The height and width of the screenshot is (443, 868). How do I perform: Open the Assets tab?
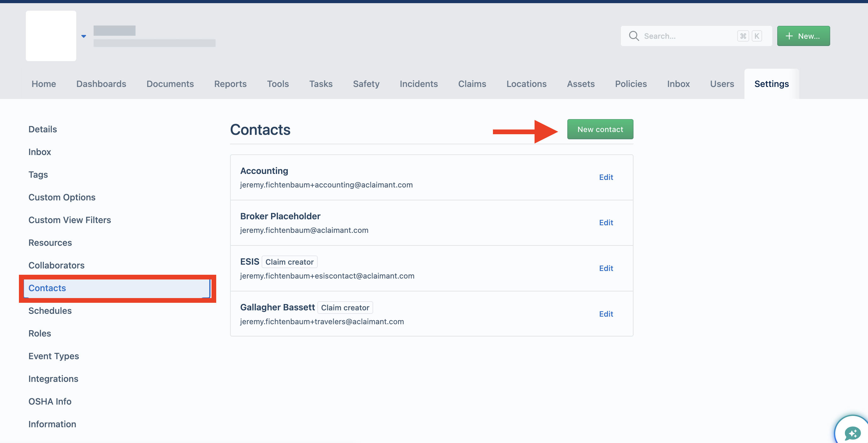click(581, 84)
